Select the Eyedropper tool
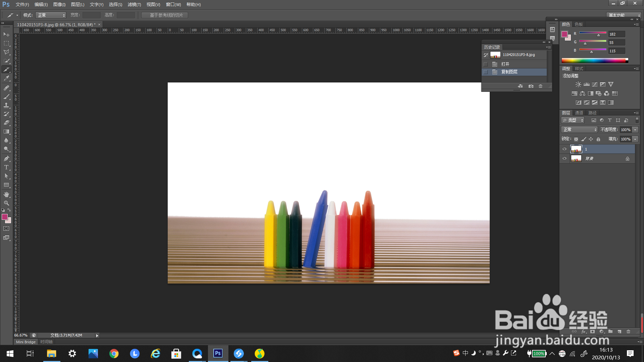 point(6,78)
